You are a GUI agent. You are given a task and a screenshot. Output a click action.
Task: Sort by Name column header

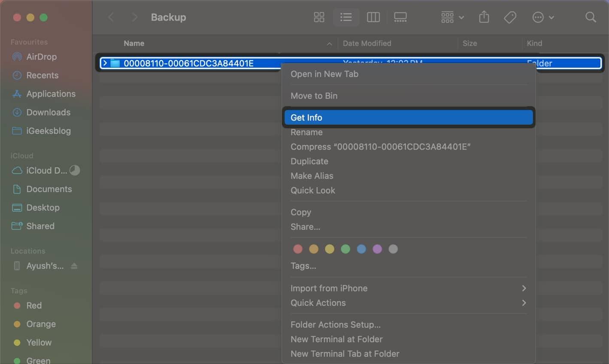[x=134, y=43]
